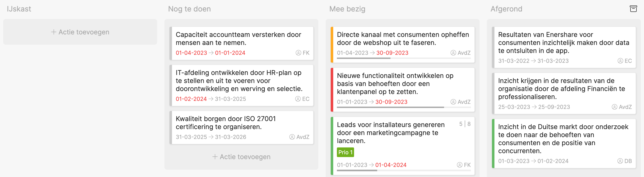
Task: Click the red 01-04-2024 deadline on Leads card
Action: 391,165
